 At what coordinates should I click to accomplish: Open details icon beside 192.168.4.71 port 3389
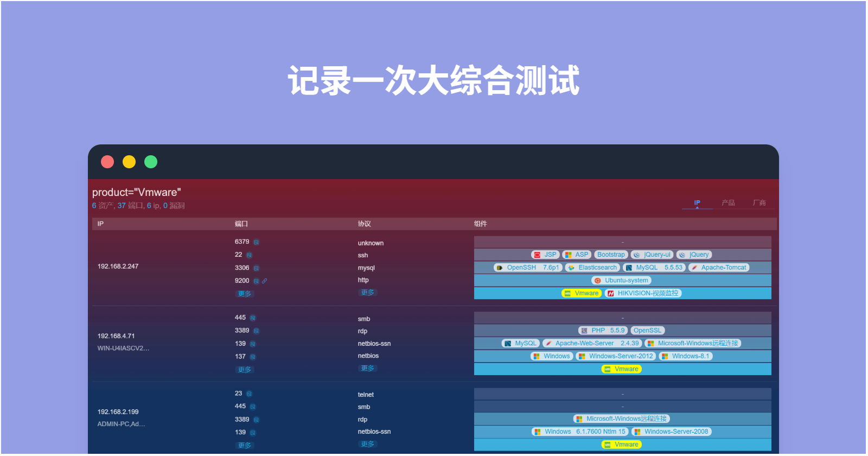[x=256, y=331]
